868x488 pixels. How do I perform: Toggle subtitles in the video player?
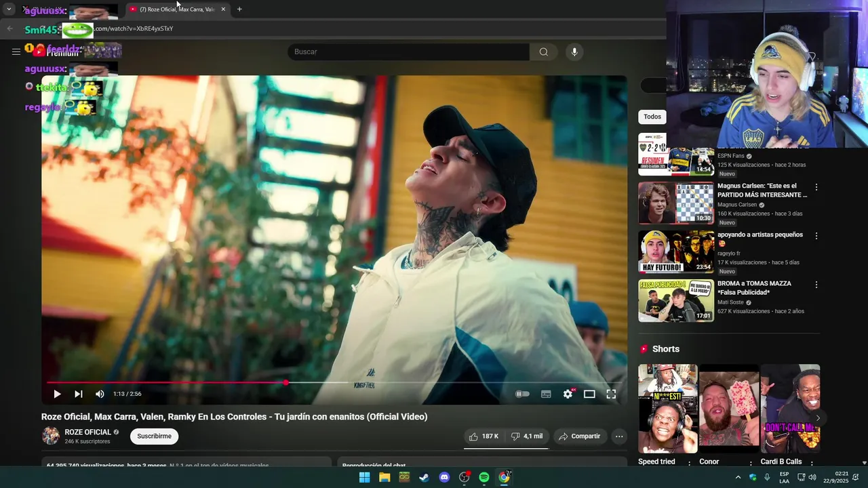point(546,394)
